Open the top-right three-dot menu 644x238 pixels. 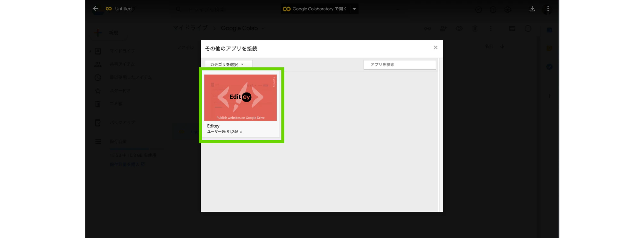click(x=548, y=9)
